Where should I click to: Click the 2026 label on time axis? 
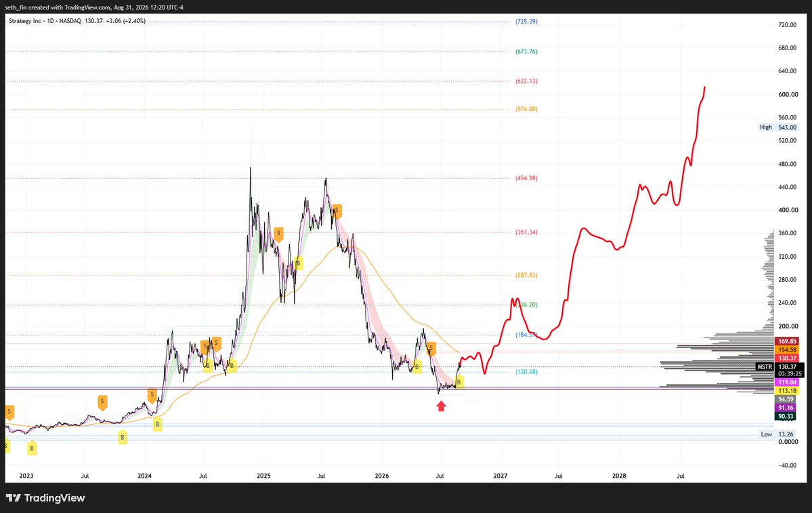pos(382,476)
